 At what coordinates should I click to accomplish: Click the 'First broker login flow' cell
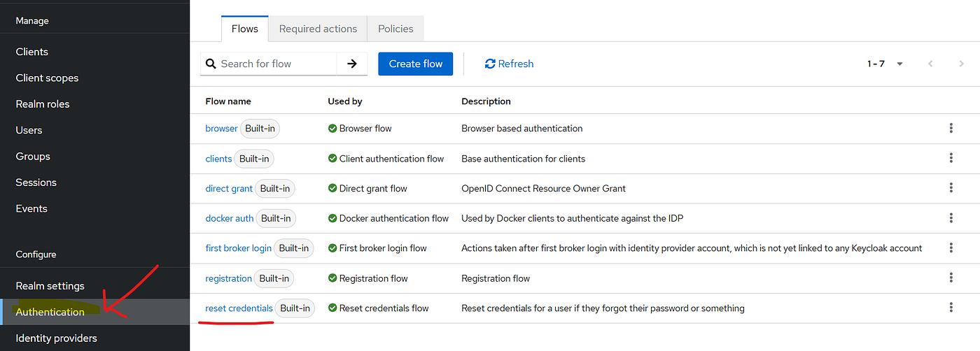click(377, 248)
